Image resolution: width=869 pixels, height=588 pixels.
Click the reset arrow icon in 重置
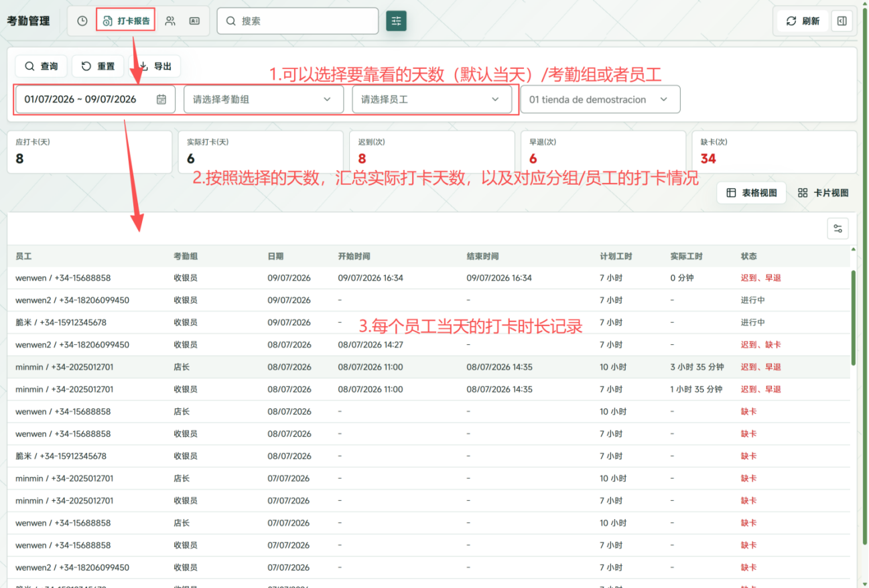86,66
